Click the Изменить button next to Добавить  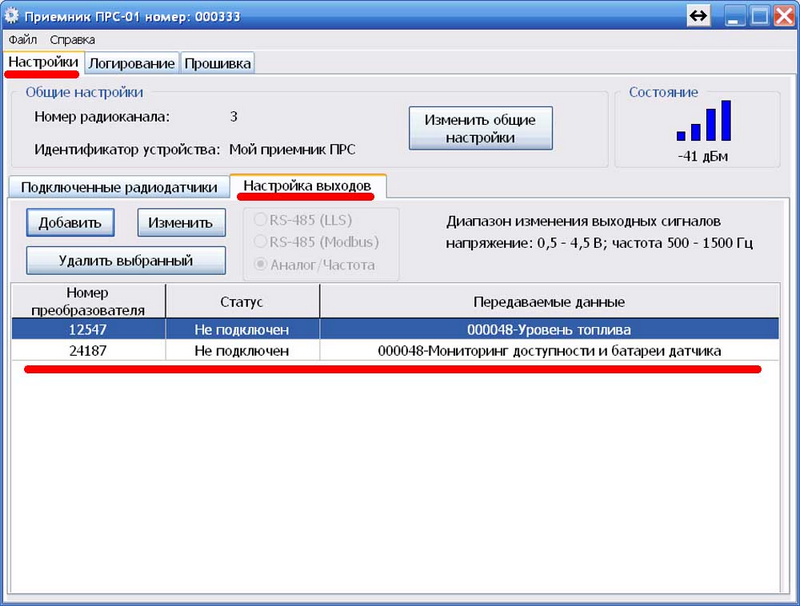[x=181, y=223]
